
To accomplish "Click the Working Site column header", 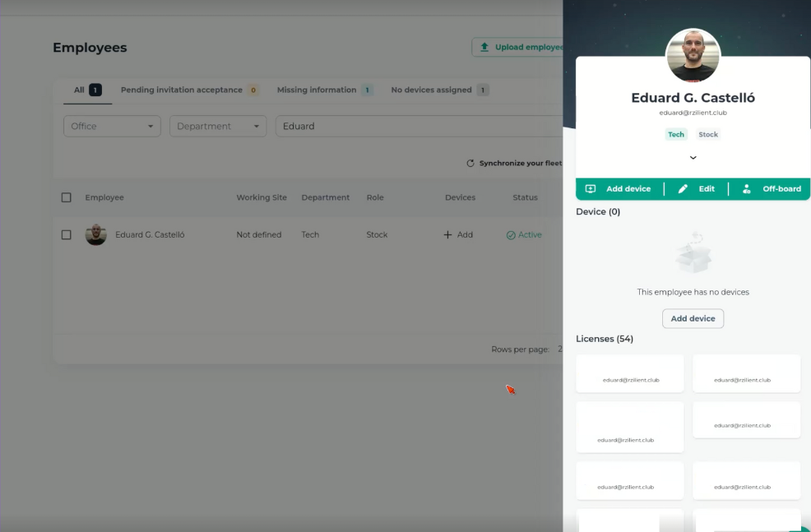I will (x=262, y=197).
